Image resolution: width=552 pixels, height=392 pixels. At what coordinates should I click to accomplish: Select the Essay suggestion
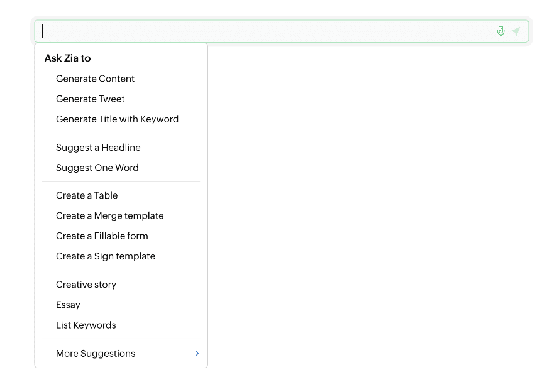[68, 305]
